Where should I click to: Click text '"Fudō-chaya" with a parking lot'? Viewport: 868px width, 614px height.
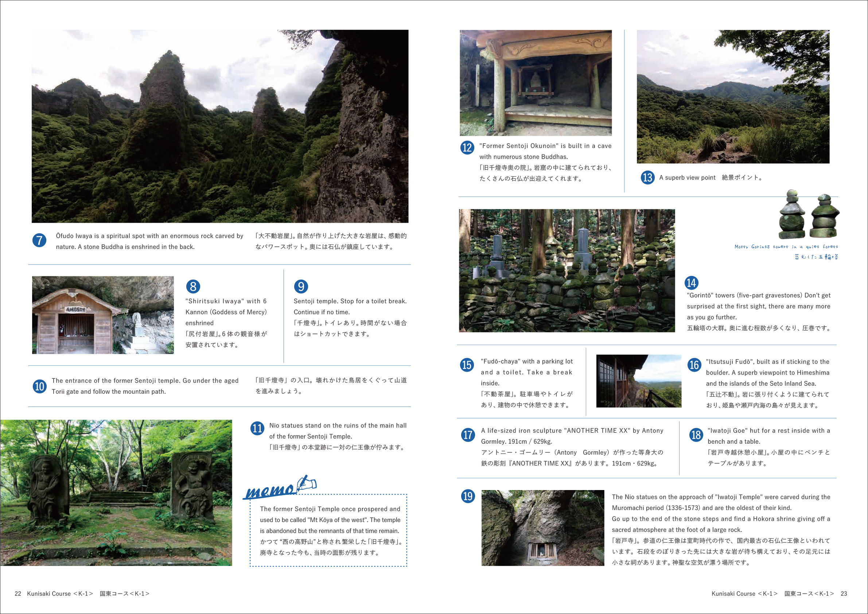(527, 361)
